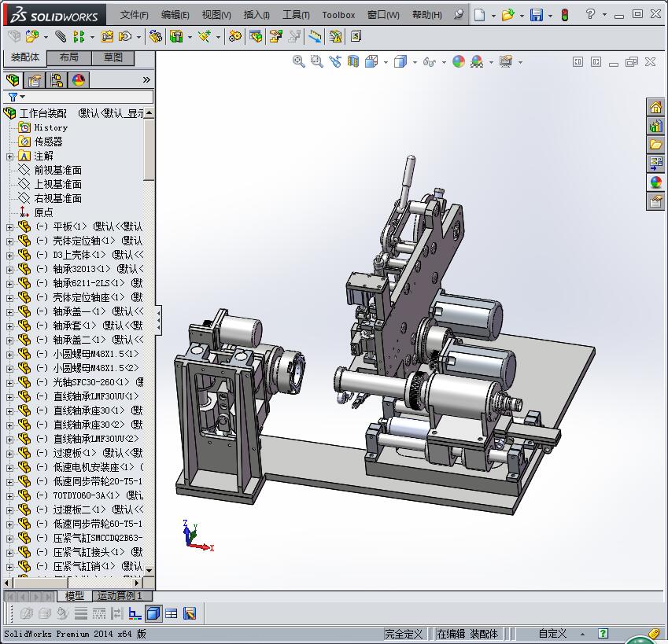Image resolution: width=668 pixels, height=644 pixels.
Task: Open the Toolbox menu
Action: (x=338, y=15)
